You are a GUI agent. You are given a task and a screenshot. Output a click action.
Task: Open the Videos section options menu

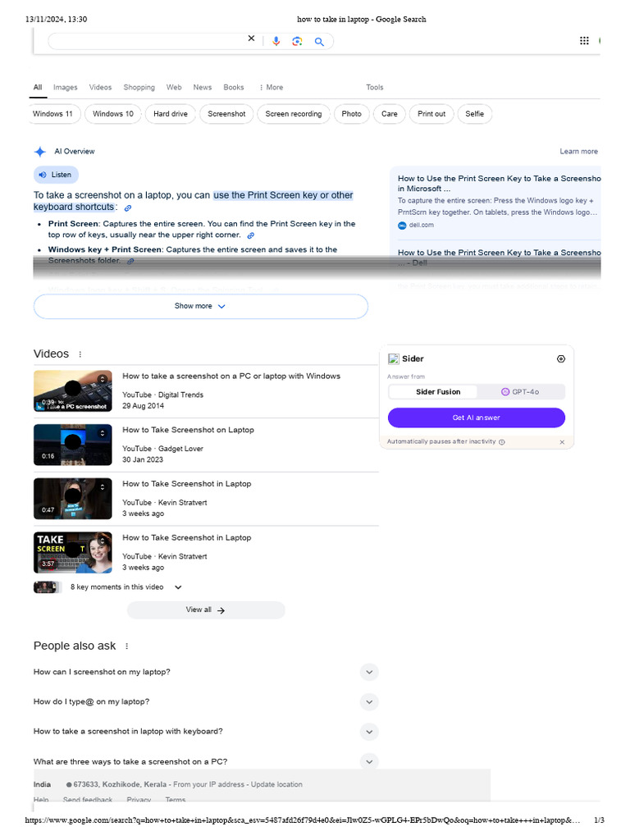coord(80,354)
